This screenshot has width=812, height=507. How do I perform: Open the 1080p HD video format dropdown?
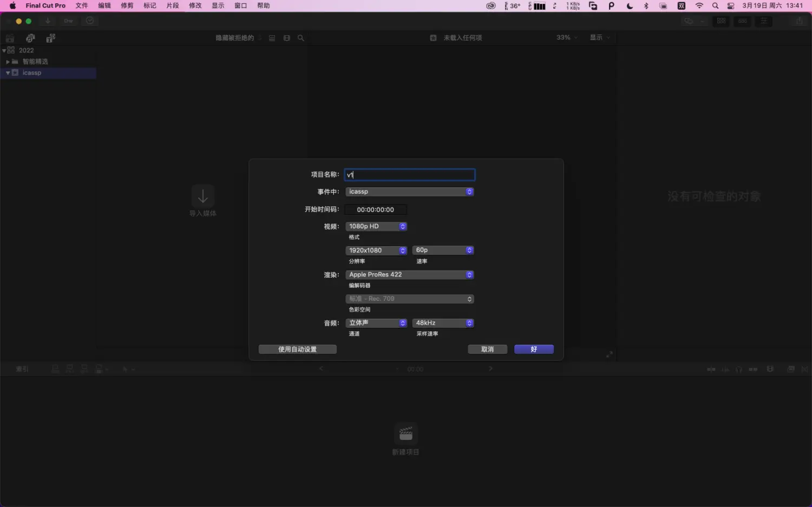(376, 227)
